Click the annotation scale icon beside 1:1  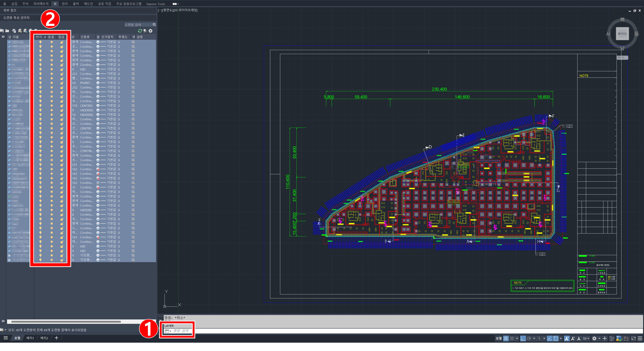pos(579,339)
